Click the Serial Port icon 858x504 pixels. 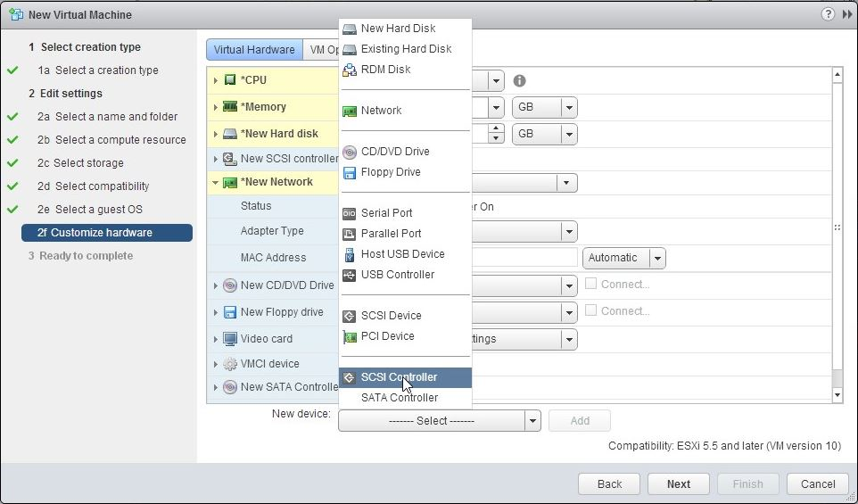[x=349, y=213]
